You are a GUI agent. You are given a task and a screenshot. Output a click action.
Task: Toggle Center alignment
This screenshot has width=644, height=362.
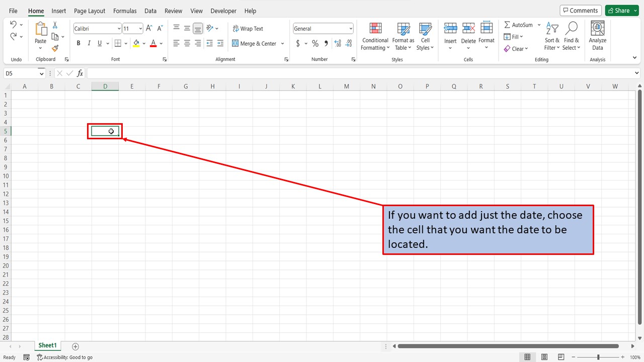187,43
